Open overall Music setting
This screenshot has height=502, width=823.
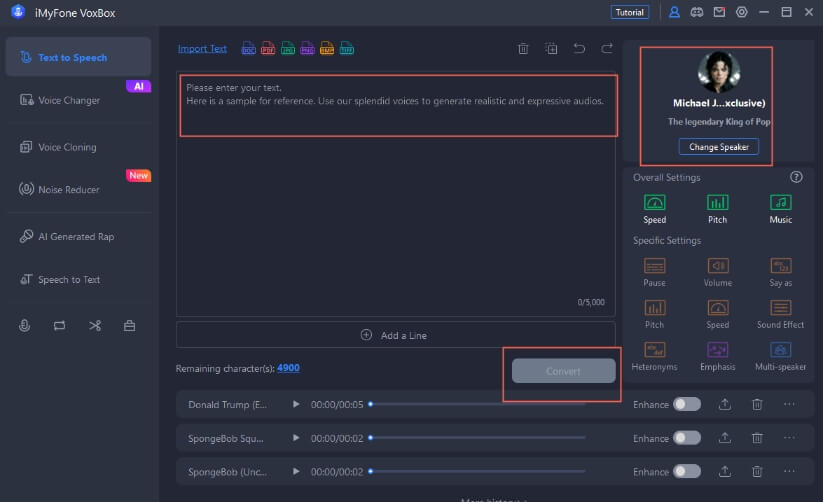coord(780,209)
